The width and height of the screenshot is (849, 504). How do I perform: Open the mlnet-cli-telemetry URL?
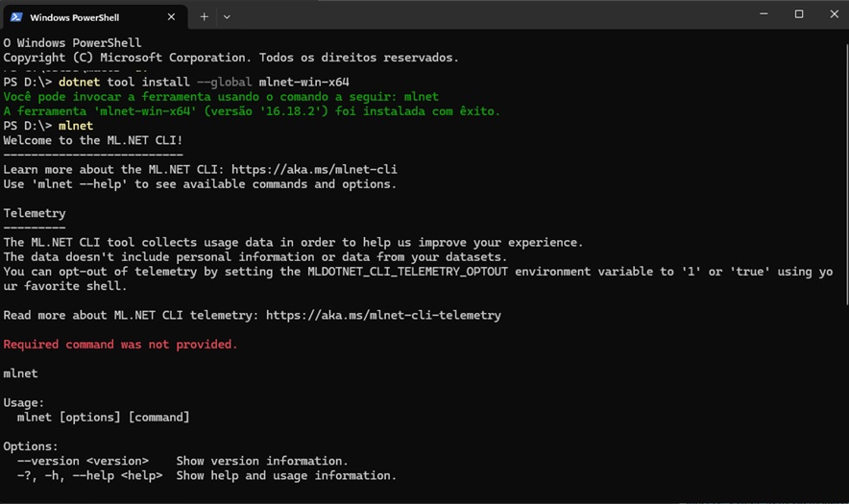383,315
